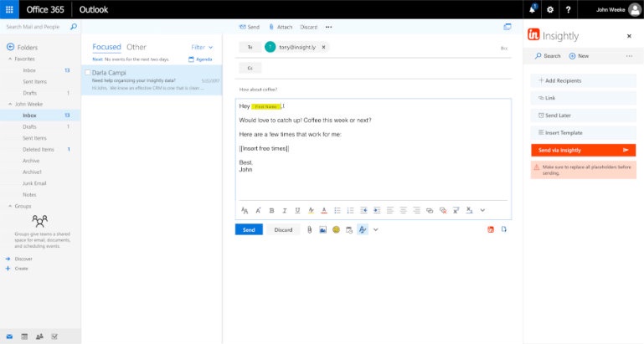Open Insightly panel more options ellipsis

click(x=629, y=56)
